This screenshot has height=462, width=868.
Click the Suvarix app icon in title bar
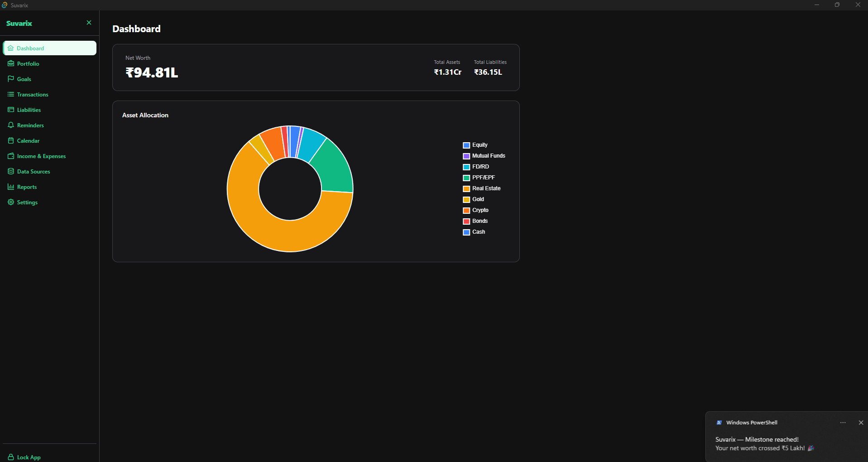5,5
